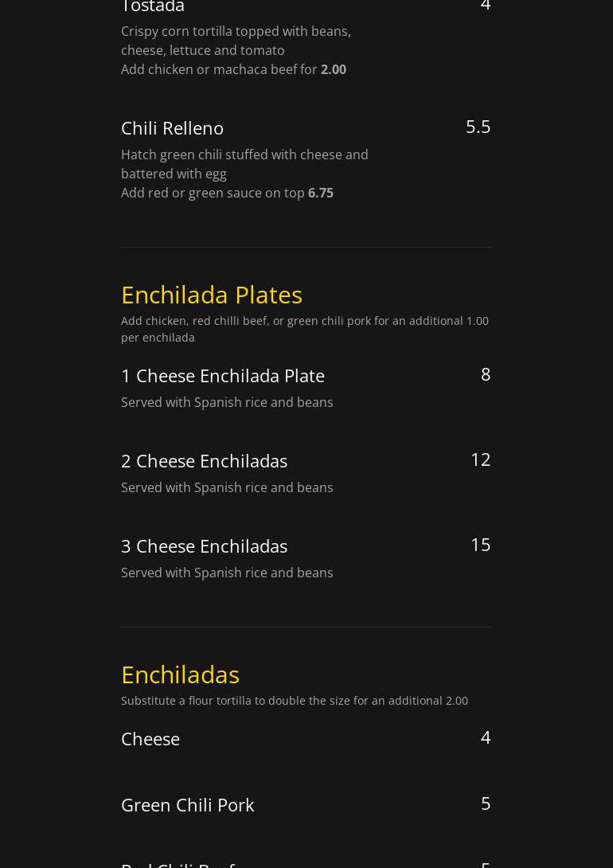613x868 pixels.
Task: Click the additional 1.00 per enchilada note
Action: pyautogui.click(x=305, y=329)
